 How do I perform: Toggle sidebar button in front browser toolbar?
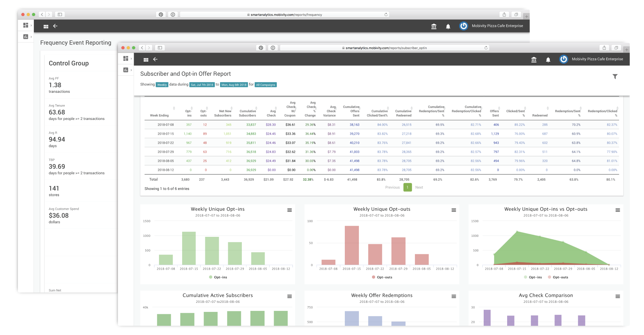click(160, 48)
